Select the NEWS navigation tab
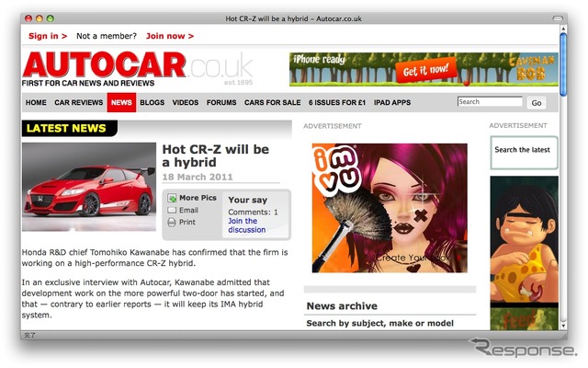This screenshot has height=368, width=588. point(121,102)
